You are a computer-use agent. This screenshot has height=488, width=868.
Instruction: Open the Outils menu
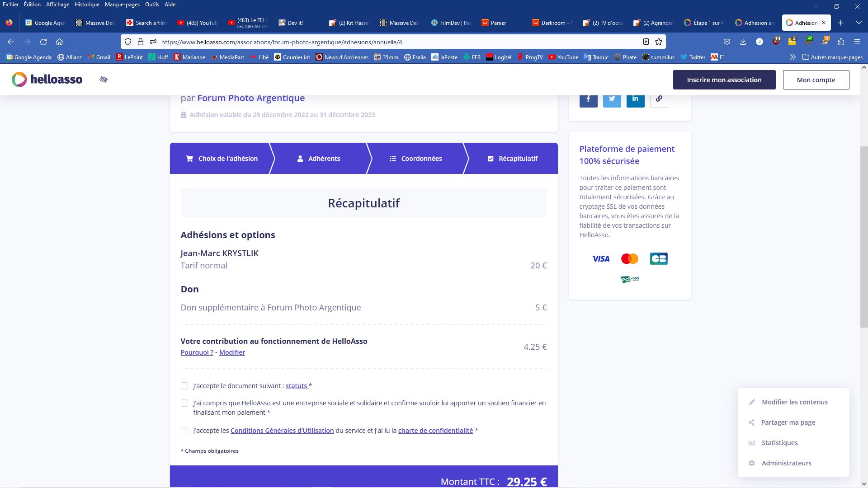(152, 5)
